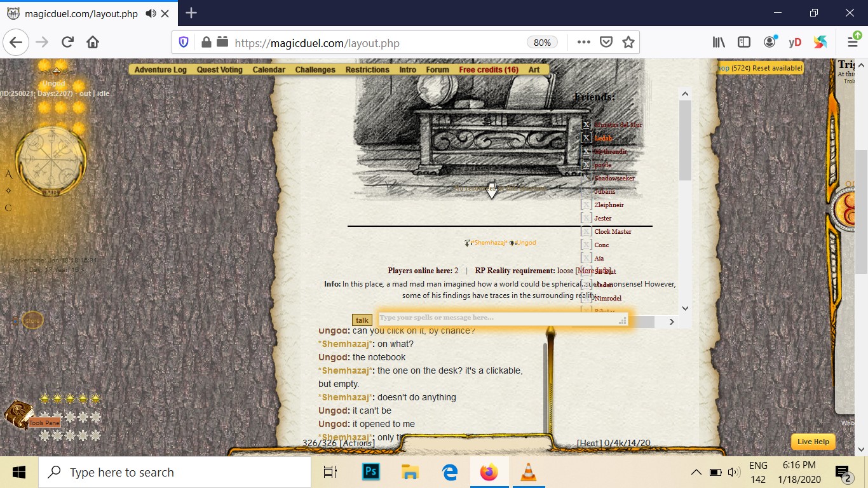868x488 pixels.
Task: Open VLC media player from taskbar
Action: [x=528, y=472]
